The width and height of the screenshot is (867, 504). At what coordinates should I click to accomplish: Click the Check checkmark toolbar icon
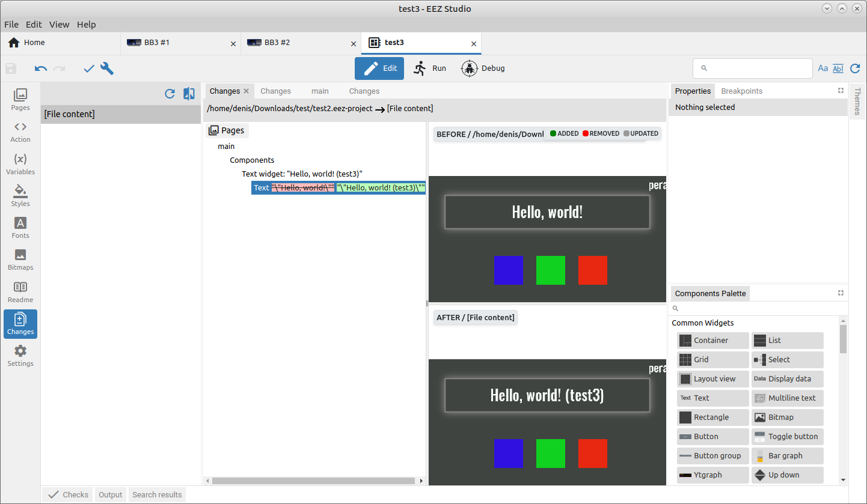pyautogui.click(x=89, y=68)
